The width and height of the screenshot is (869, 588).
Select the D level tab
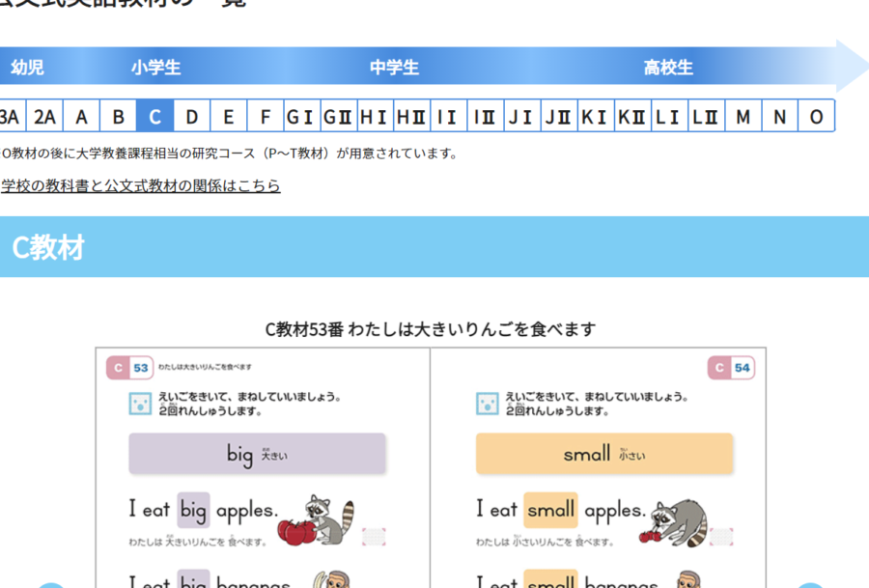pos(192,117)
